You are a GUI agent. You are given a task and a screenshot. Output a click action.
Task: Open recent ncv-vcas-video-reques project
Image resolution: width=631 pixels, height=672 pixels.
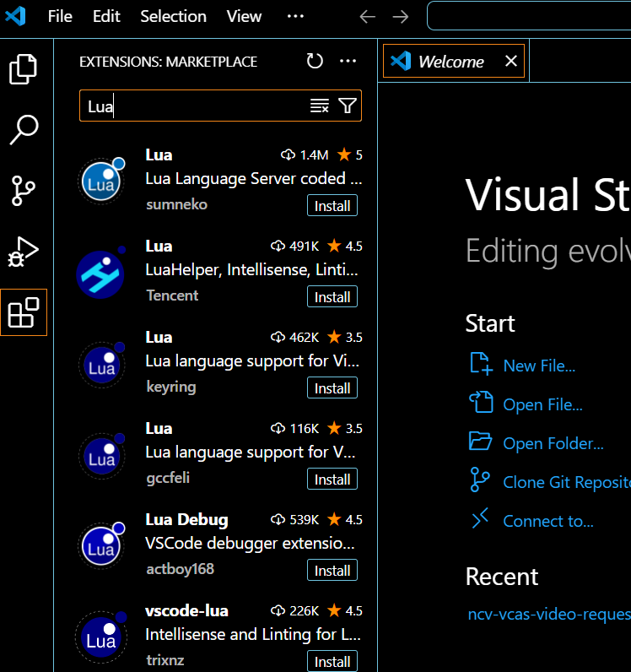point(549,614)
